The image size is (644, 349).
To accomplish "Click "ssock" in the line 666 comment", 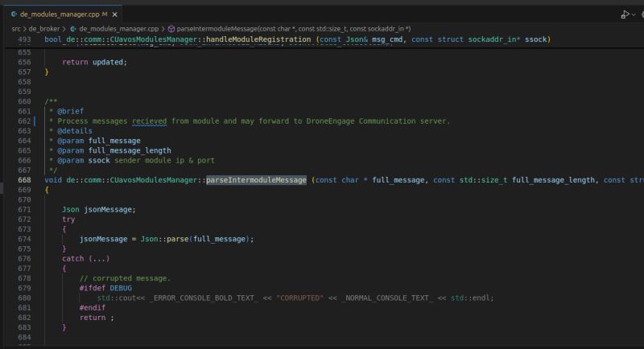I will [x=99, y=160].
